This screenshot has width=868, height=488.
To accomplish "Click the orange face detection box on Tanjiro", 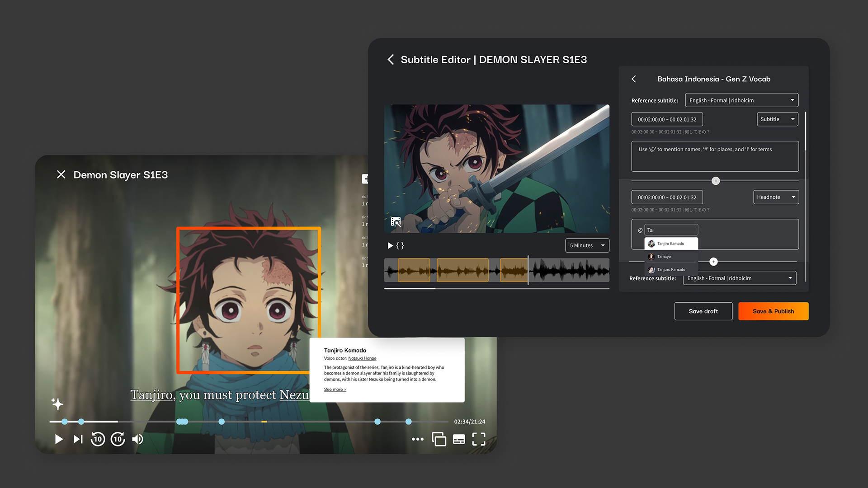I will [x=249, y=300].
